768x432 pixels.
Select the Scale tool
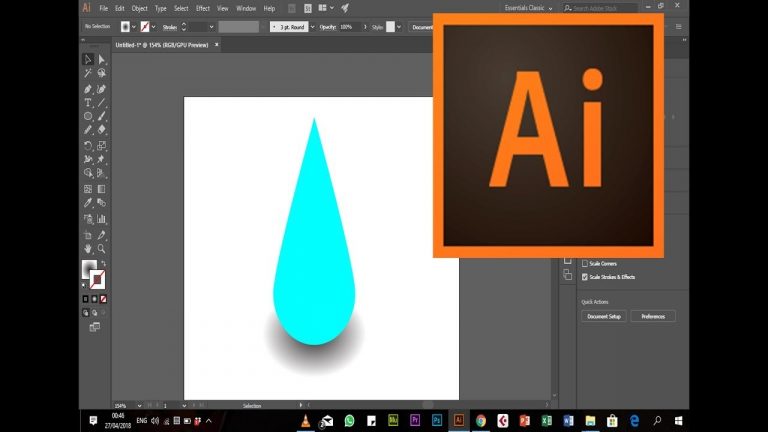coord(101,146)
